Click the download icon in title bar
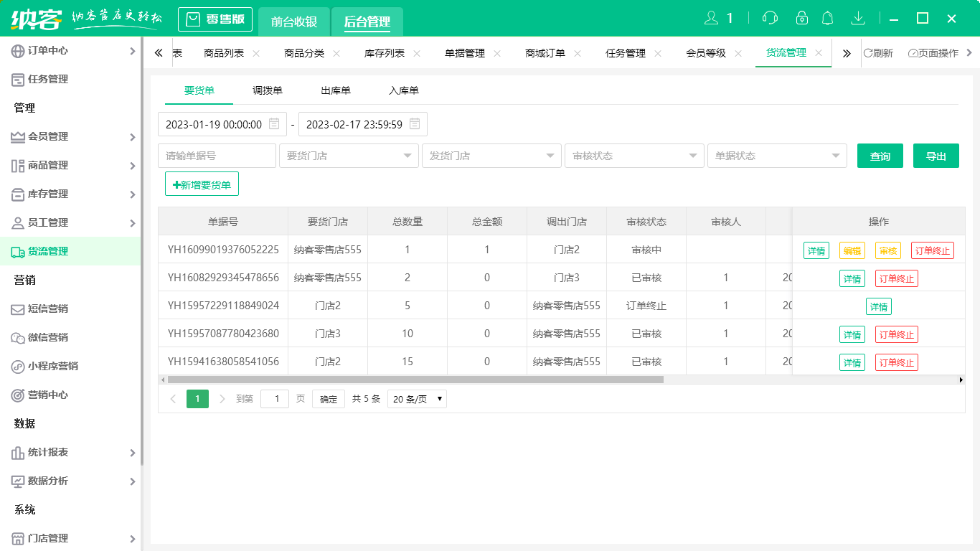Viewport: 980px width, 551px height. click(x=859, y=17)
